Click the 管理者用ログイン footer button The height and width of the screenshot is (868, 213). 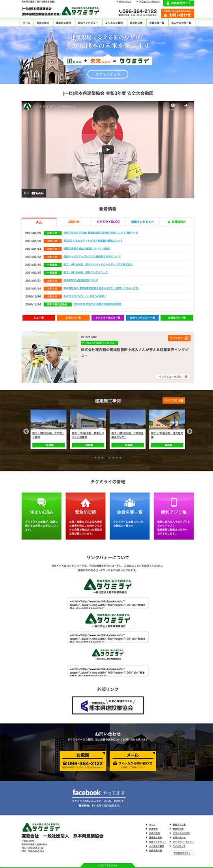[182, 853]
